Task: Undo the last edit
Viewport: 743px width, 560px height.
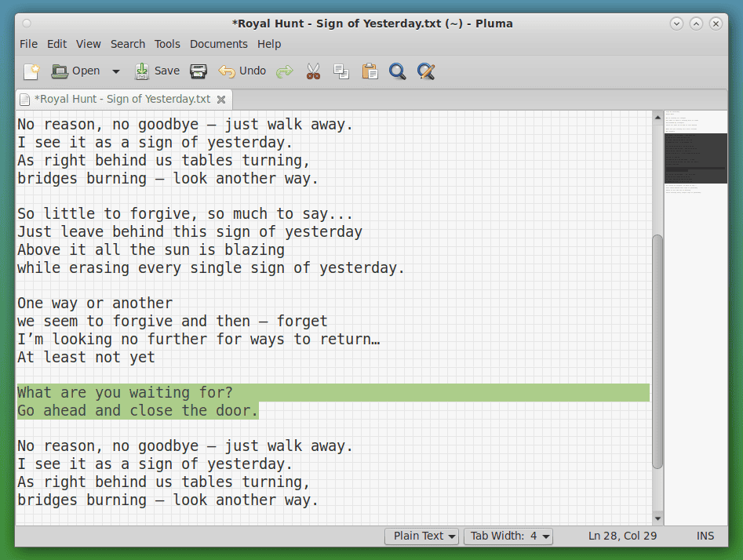Action: coord(242,71)
